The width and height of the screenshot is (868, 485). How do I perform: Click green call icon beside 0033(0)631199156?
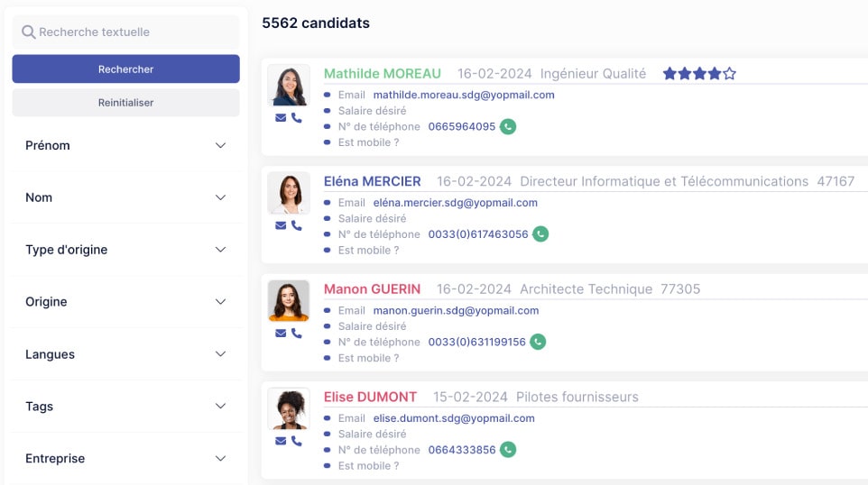(538, 343)
